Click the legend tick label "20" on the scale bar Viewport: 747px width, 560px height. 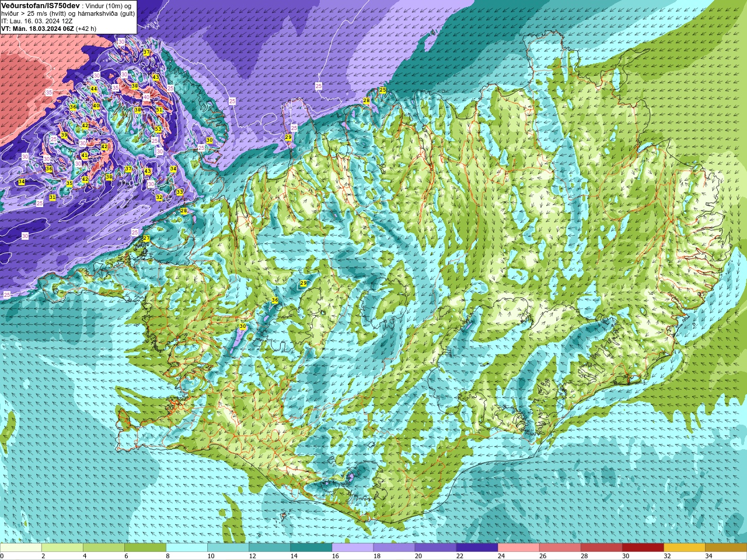pos(418,556)
